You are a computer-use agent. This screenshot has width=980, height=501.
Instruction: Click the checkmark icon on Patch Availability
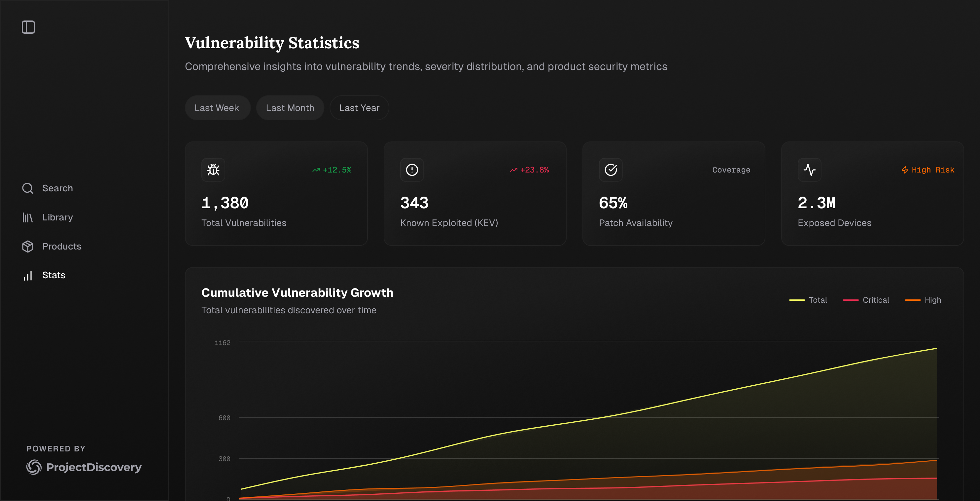coord(611,170)
